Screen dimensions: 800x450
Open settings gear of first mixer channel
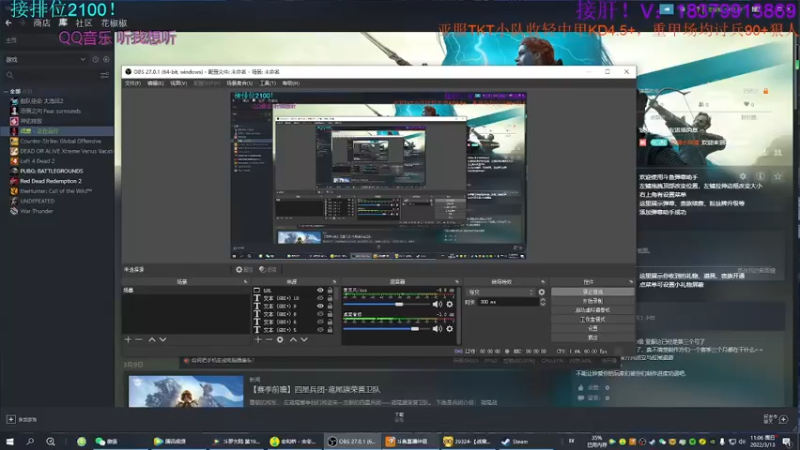pos(449,304)
